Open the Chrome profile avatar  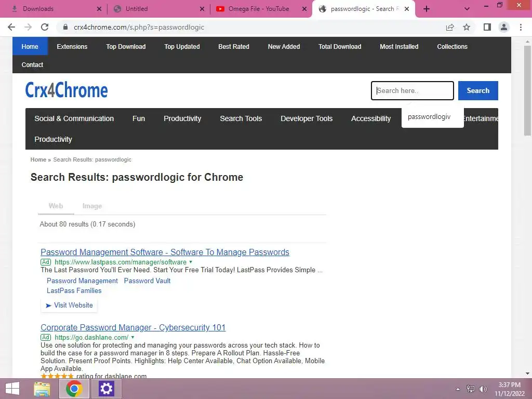click(504, 27)
